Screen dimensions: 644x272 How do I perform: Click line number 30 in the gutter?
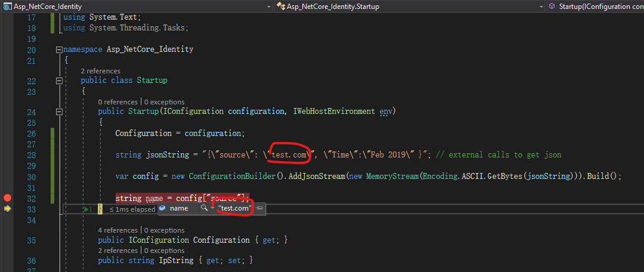tap(32, 177)
